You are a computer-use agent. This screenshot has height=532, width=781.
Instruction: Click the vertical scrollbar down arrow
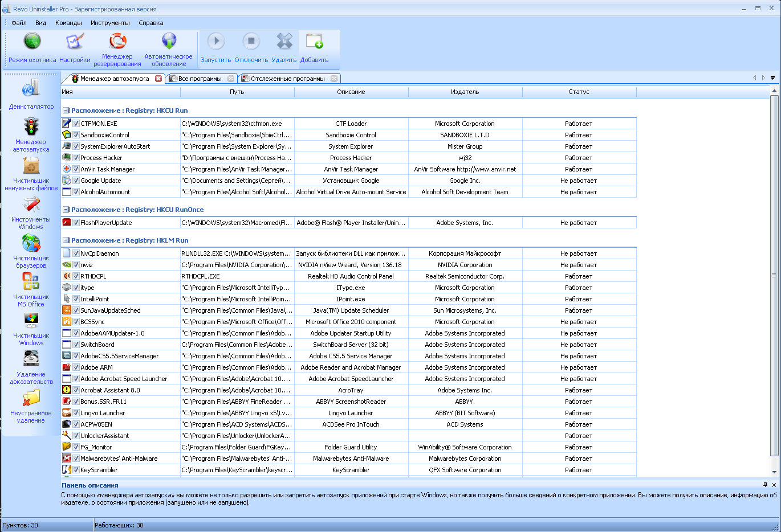(774, 472)
